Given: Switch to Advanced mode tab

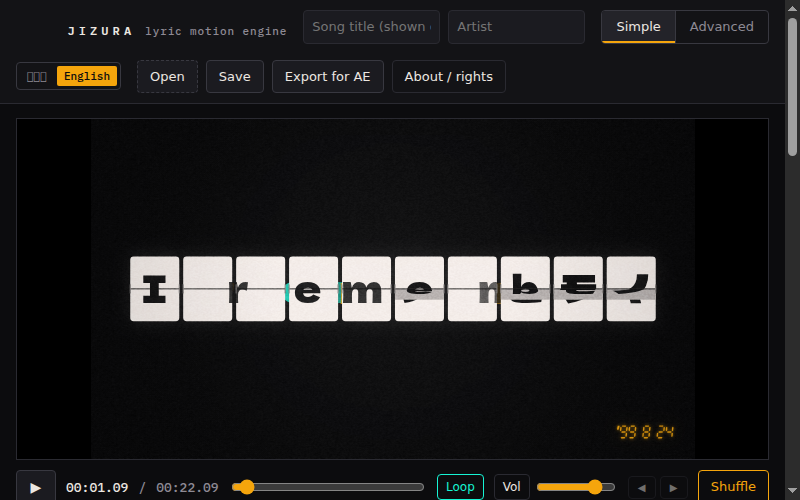Looking at the screenshot, I should coord(721,27).
